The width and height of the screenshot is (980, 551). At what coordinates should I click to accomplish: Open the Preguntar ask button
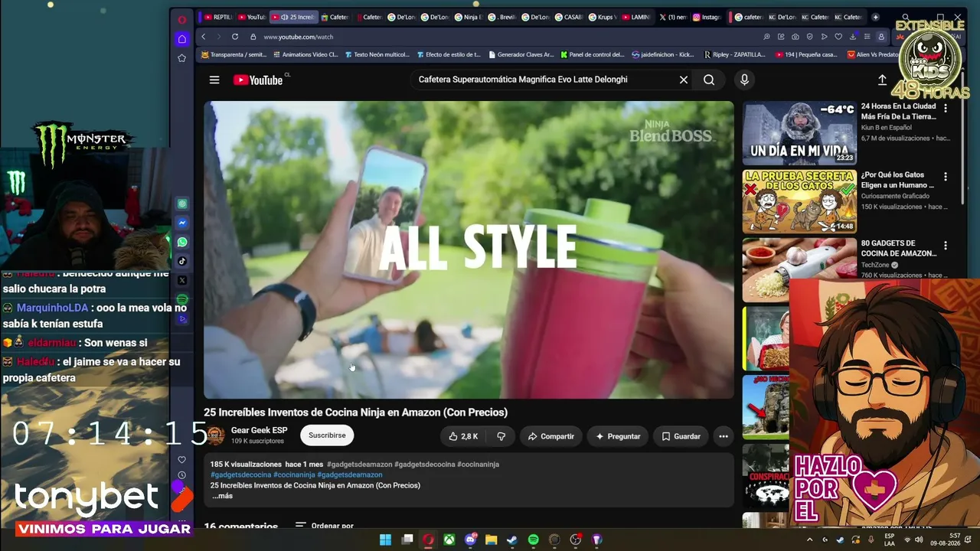point(618,436)
